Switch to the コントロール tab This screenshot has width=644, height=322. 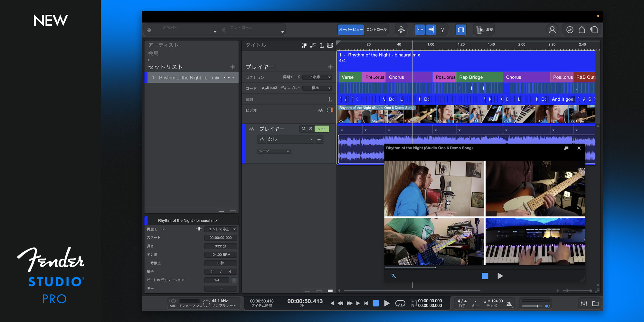pyautogui.click(x=376, y=30)
